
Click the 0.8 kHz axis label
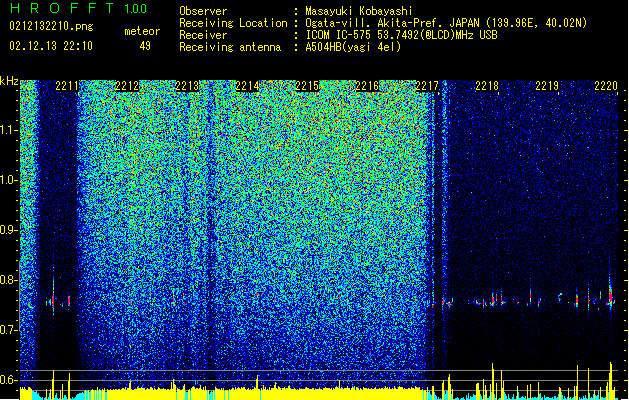(x=9, y=280)
